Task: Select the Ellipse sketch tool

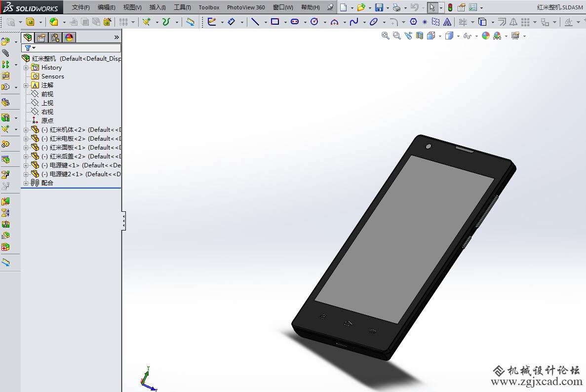Action: coord(373,22)
